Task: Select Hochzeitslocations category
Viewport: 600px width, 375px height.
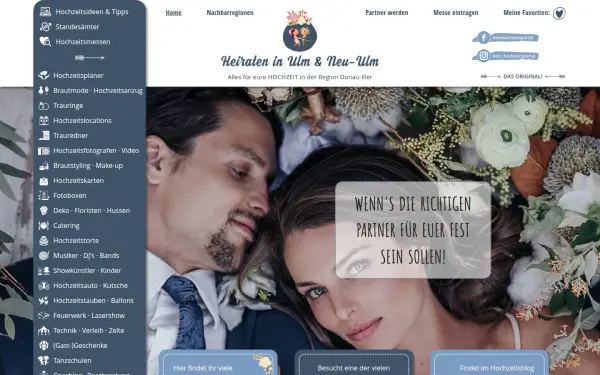Action: pyautogui.click(x=82, y=121)
